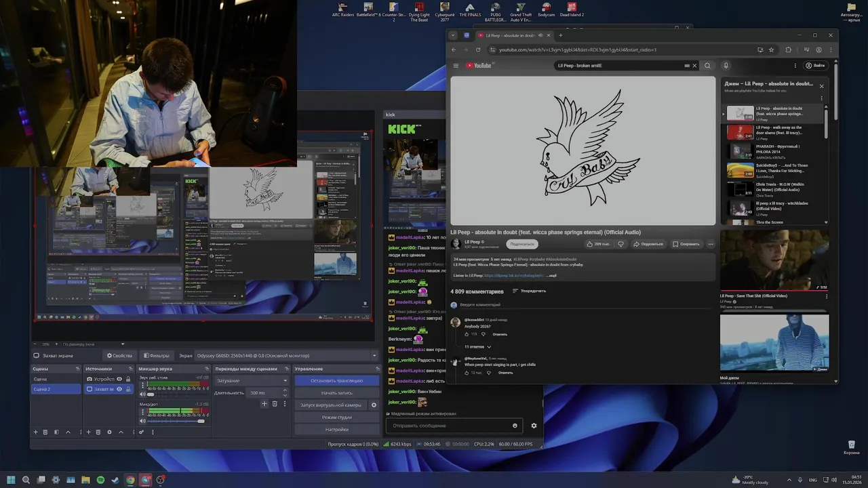This screenshot has width=868, height=488.
Task: Open the Затухание transition dropdown
Action: click(252, 380)
